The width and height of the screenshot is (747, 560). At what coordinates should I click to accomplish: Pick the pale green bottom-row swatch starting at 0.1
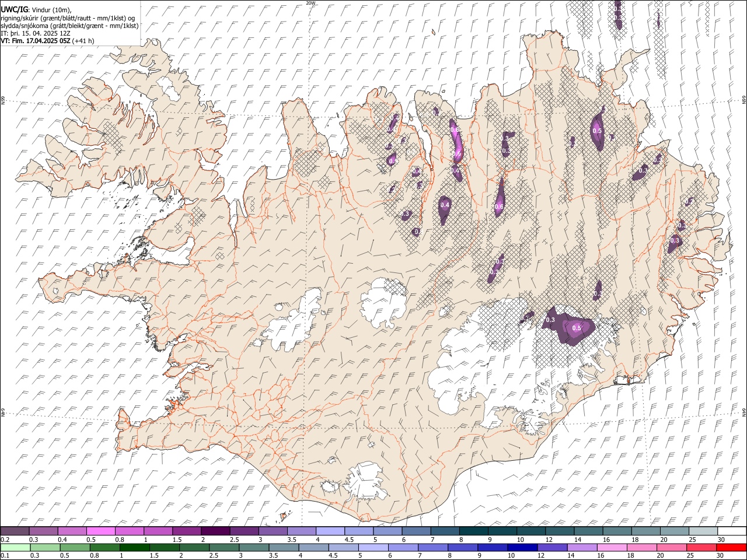16,547
